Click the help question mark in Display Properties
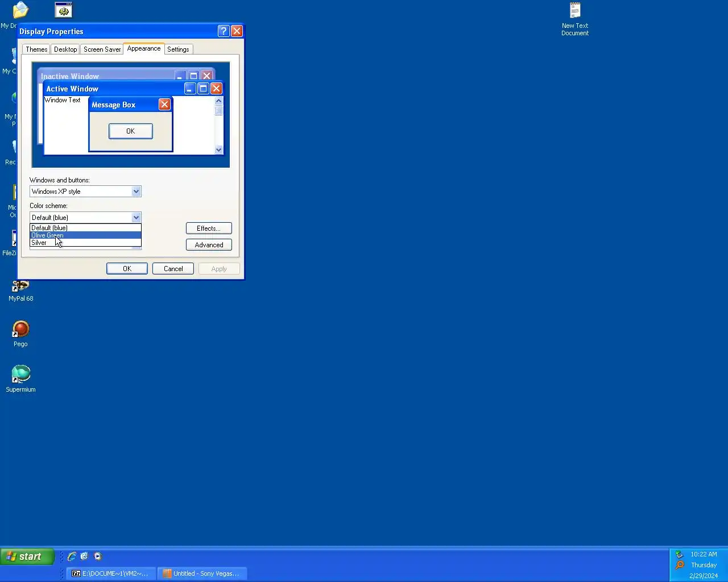The height and width of the screenshot is (582, 728). click(x=224, y=31)
